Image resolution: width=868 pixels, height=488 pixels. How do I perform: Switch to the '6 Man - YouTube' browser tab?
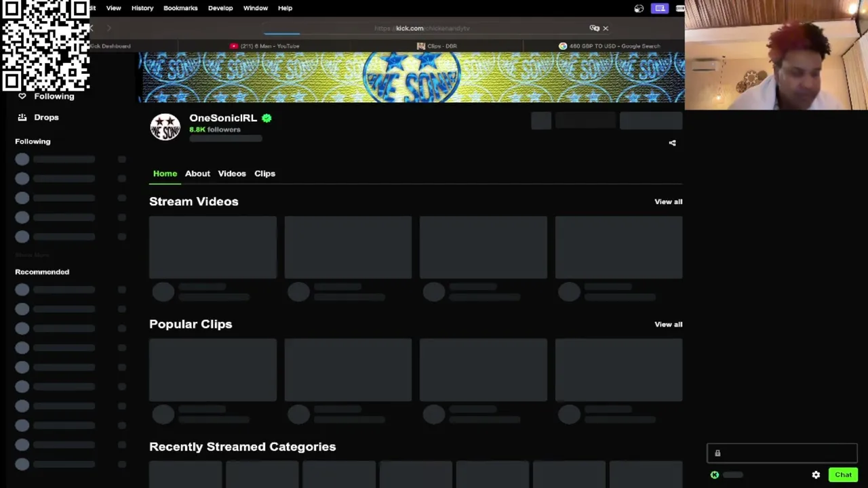click(264, 46)
